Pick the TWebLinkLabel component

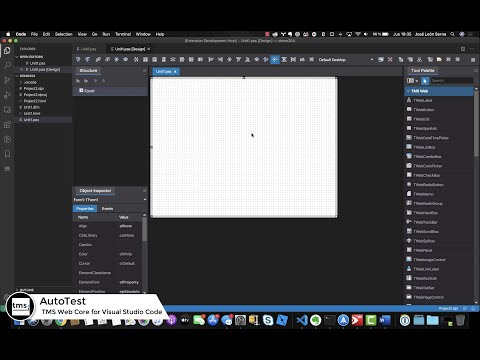click(x=439, y=269)
